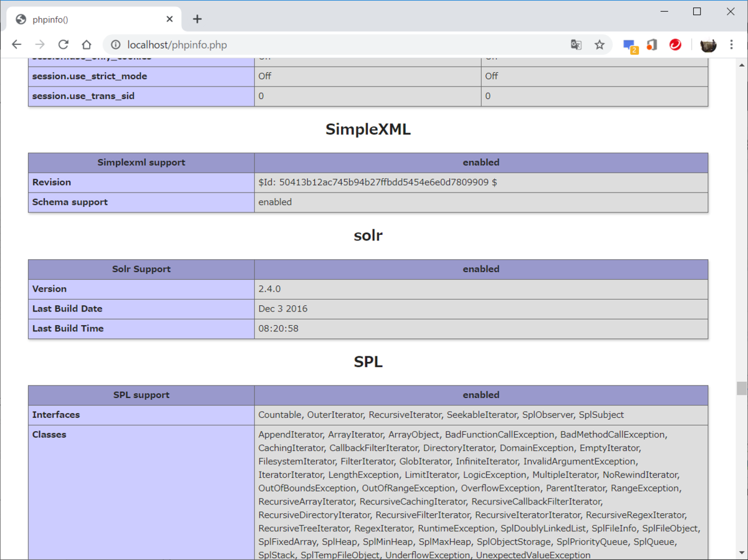Click the Countable, OuterIterator interfaces list
748x560 pixels.
[x=441, y=415]
